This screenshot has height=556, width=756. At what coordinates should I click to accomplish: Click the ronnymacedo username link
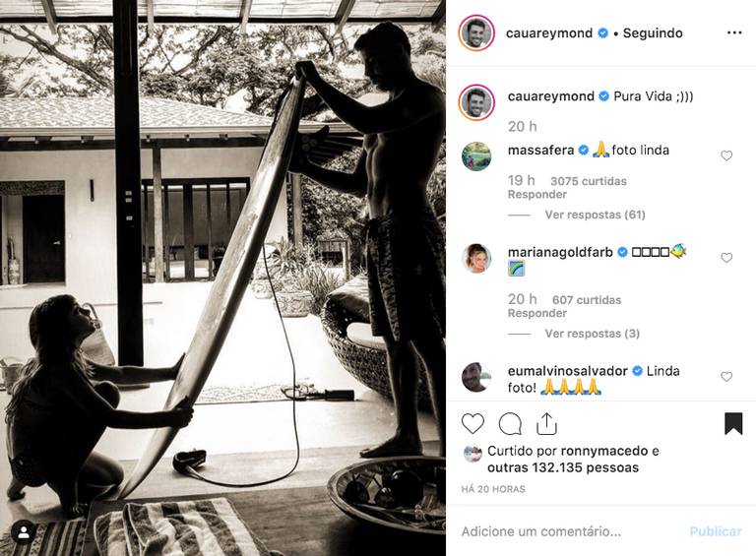click(x=604, y=451)
